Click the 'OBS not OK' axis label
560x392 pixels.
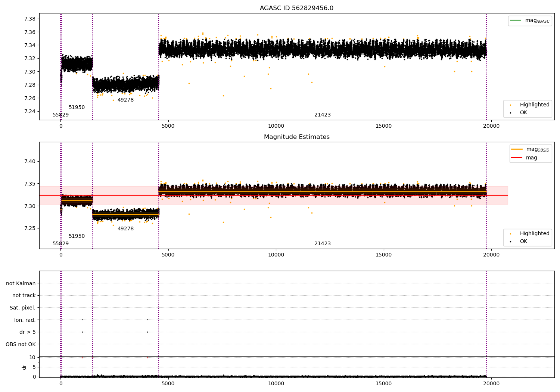[x=21, y=344]
